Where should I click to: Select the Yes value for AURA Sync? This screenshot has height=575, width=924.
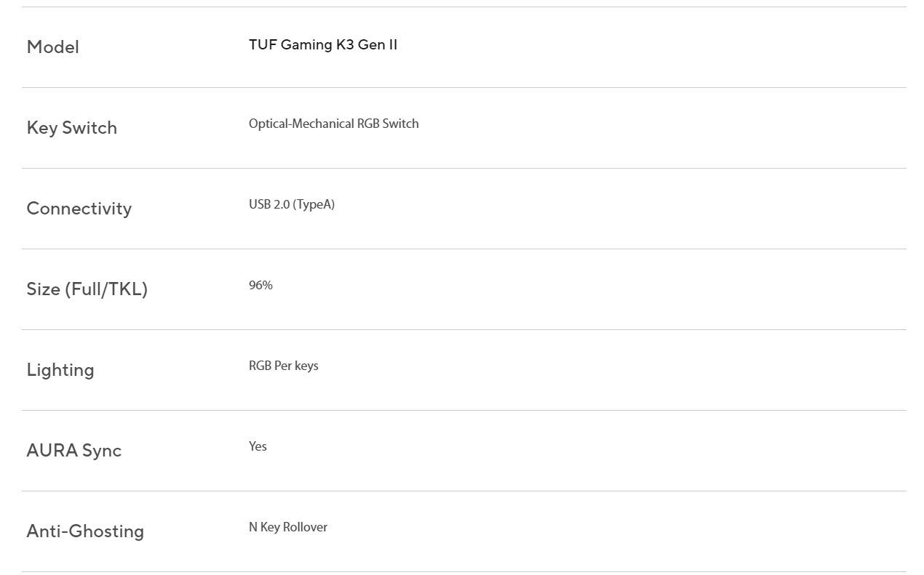coord(258,446)
